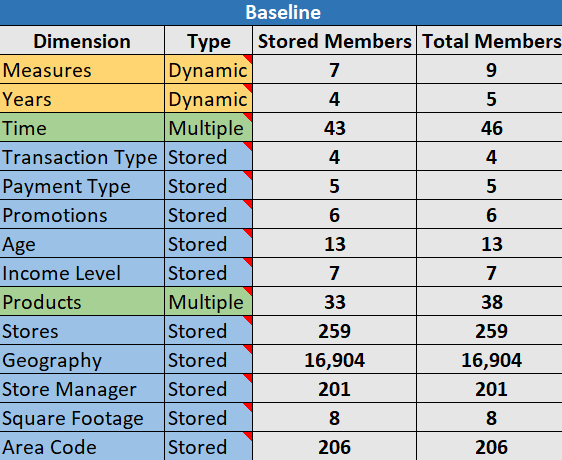Click the Type column header
Image resolution: width=562 pixels, height=460 pixels.
[209, 41]
